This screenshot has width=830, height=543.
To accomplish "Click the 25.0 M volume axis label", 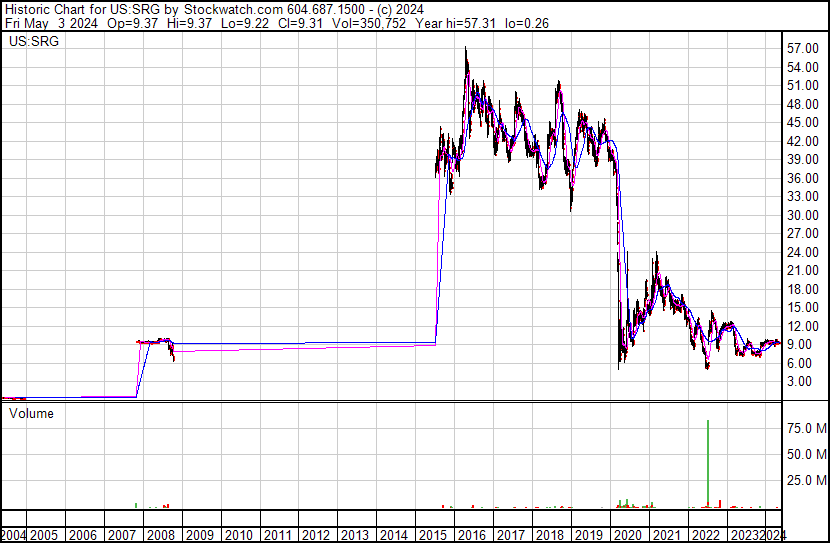I will [807, 480].
